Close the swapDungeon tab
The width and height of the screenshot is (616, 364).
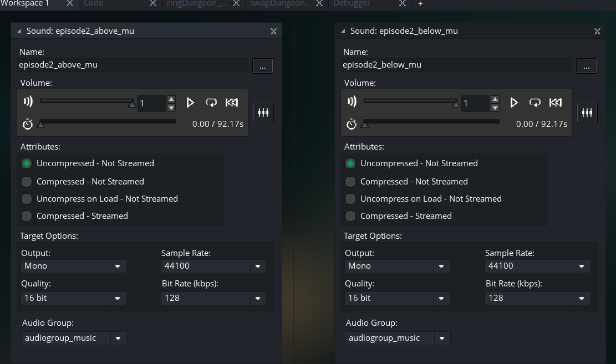(x=319, y=3)
